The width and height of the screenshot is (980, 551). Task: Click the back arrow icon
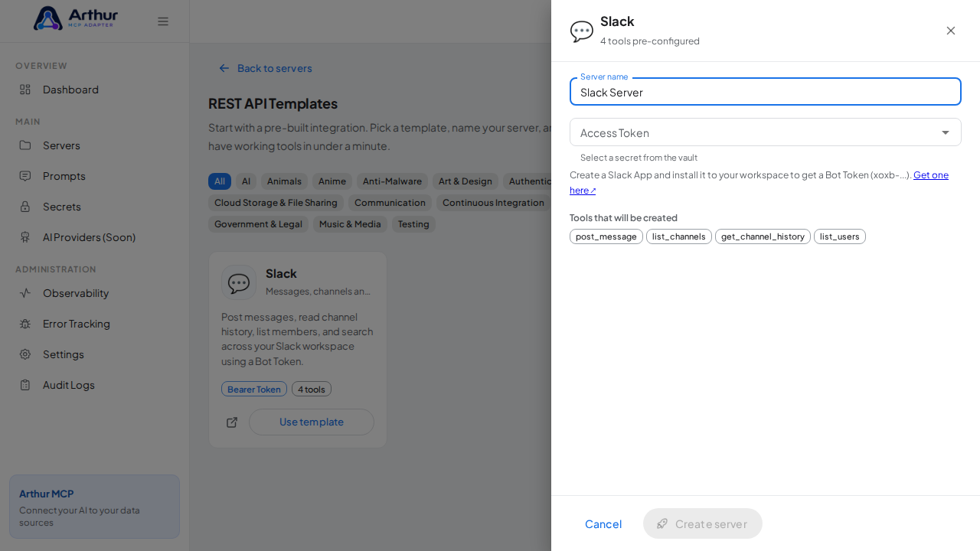224,68
